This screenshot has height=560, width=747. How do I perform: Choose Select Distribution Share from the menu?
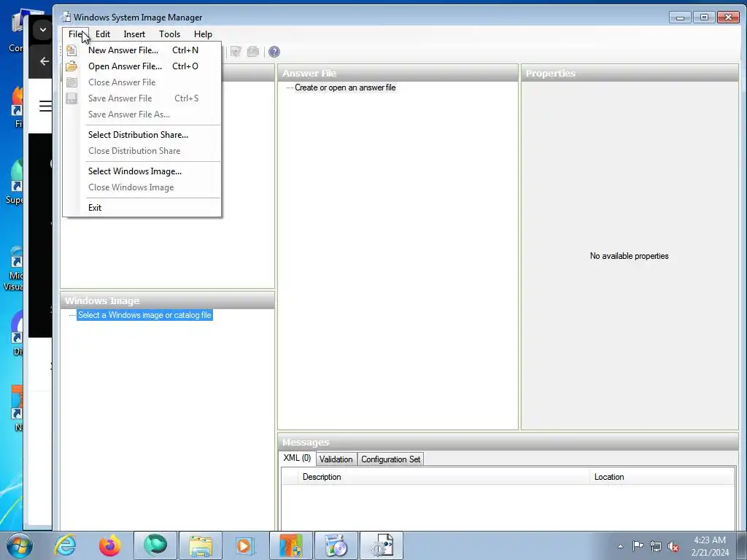(142, 135)
